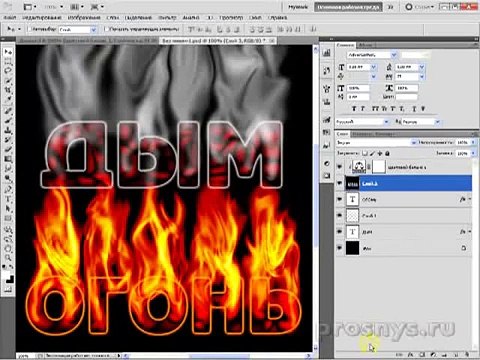Apply All Caps in Character panel
The image size is (480, 360).
pos(375,109)
